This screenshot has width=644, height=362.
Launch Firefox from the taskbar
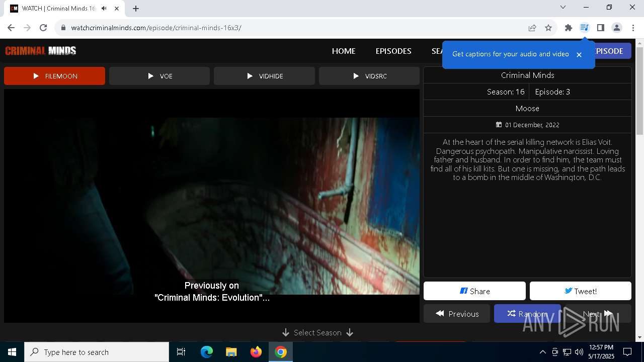pyautogui.click(x=256, y=352)
